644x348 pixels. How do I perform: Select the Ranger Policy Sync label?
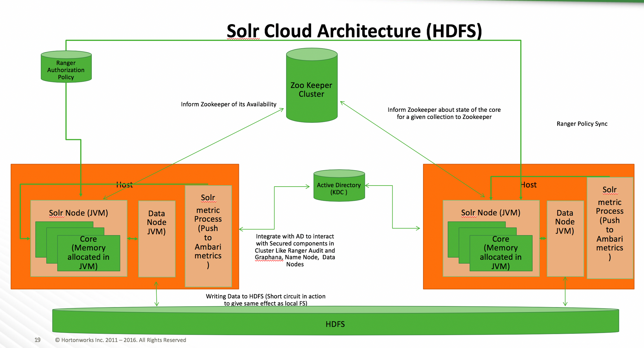[x=582, y=124]
